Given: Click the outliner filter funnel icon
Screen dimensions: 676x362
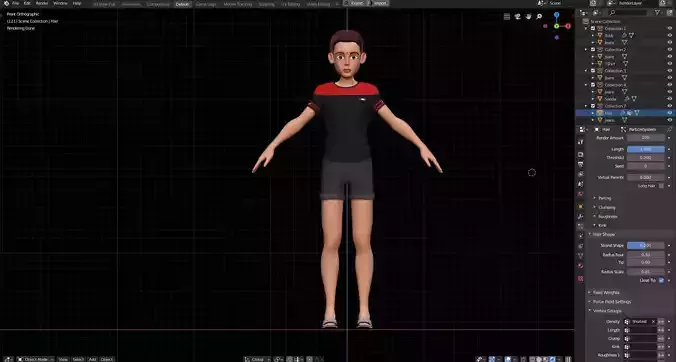Looking at the screenshot, I should pyautogui.click(x=657, y=13).
